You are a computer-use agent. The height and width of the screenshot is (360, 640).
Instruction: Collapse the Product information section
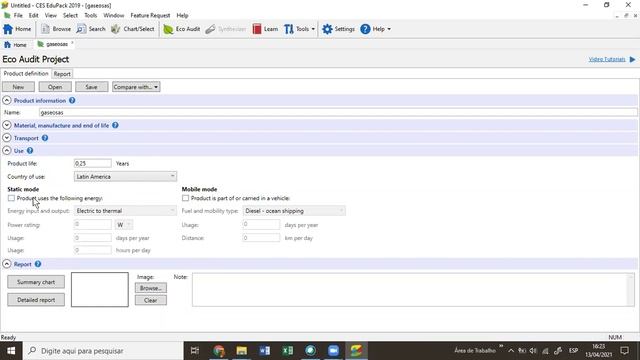[7, 100]
